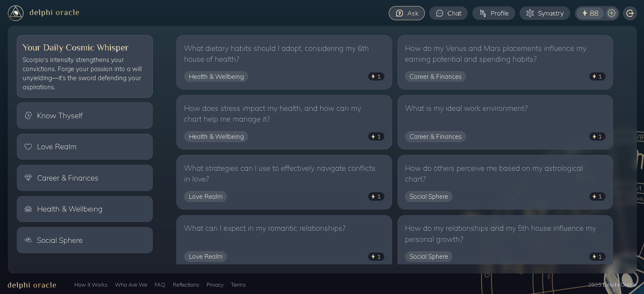Go to the Synastry section
This screenshot has height=294, width=644.
pyautogui.click(x=545, y=13)
